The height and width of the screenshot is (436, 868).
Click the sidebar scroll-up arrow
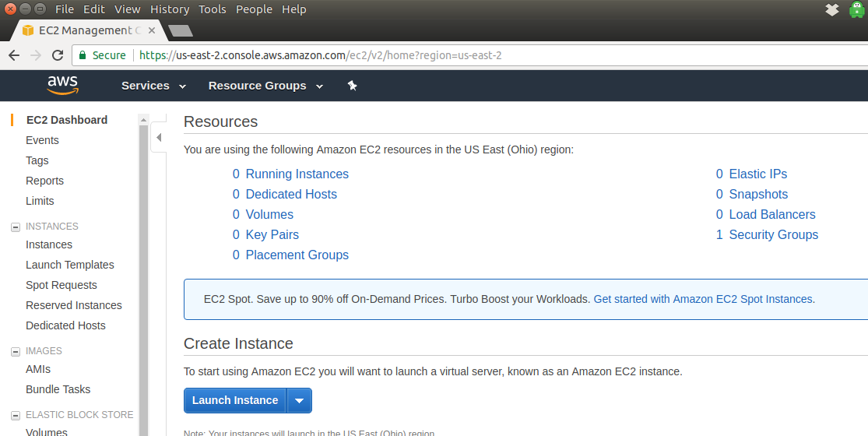[x=144, y=120]
